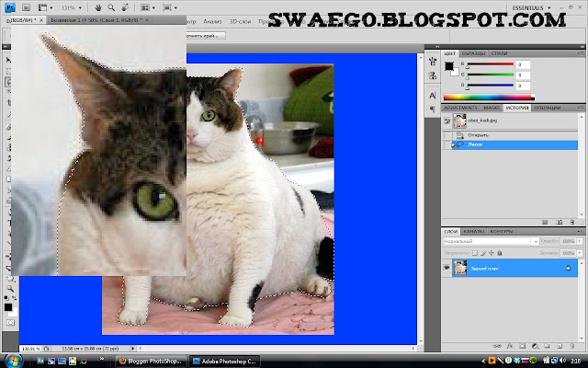Lock all layer attributes padlock icon

click(x=500, y=253)
